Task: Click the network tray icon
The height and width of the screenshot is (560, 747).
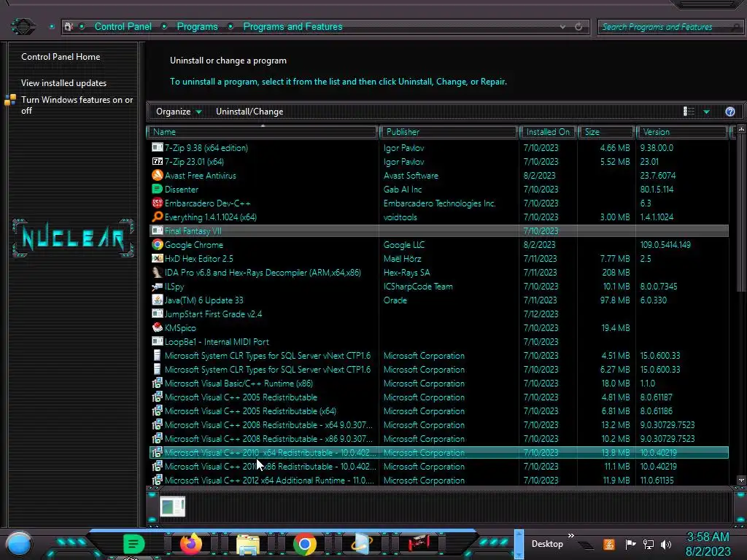Action: click(649, 544)
